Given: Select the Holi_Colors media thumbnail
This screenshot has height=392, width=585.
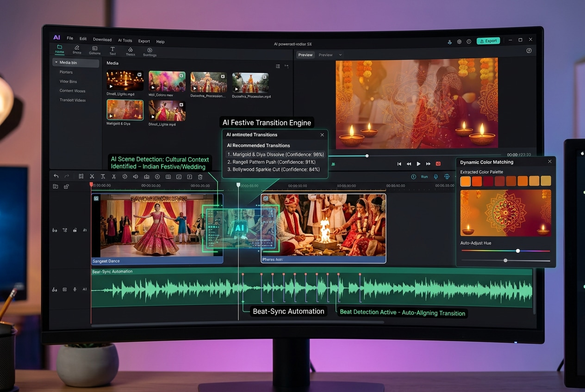Looking at the screenshot, I should [167, 81].
